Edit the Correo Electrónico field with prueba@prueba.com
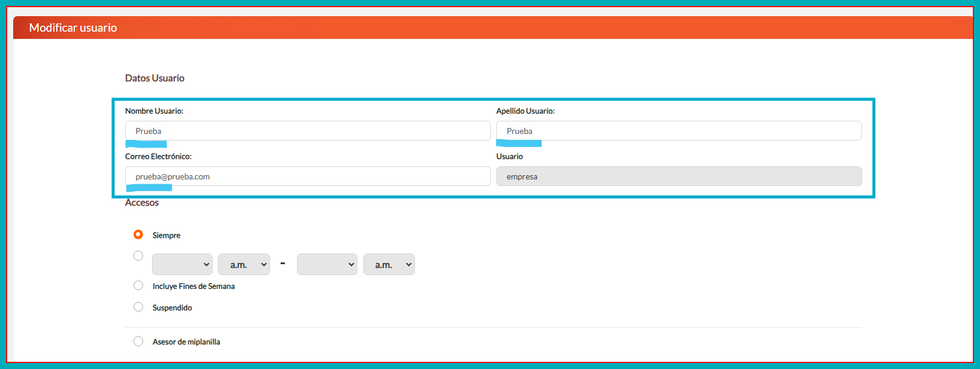980x369 pixels. pos(308,176)
